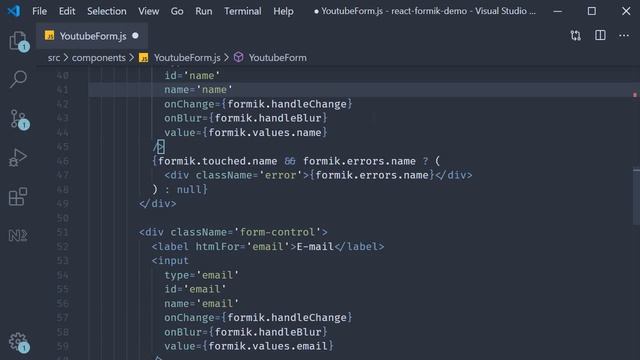This screenshot has height=360, width=640.
Task: Open the Run and Debug view
Action: click(18, 158)
